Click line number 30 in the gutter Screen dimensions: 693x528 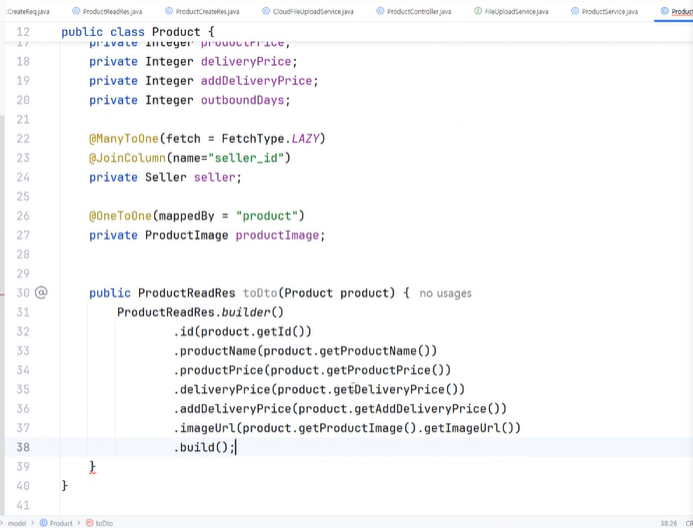(23, 293)
